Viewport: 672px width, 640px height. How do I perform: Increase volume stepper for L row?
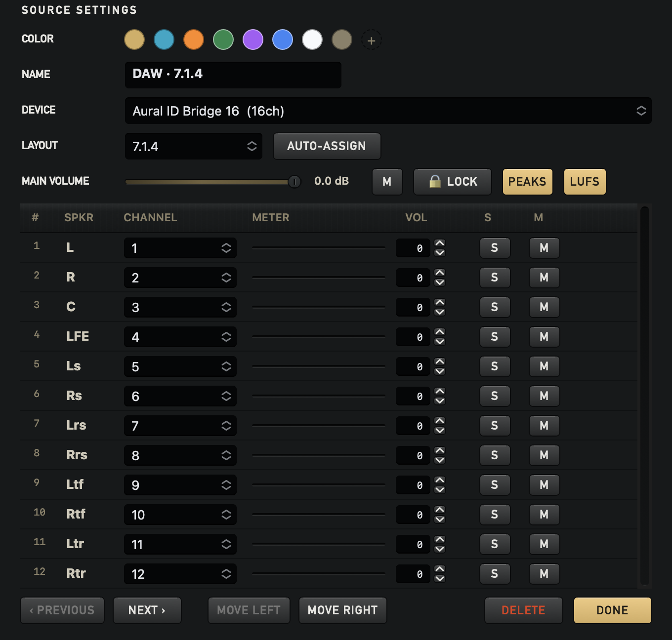coord(440,243)
